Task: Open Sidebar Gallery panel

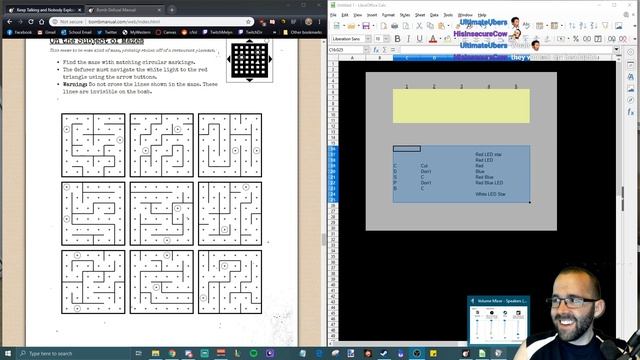Action: pyautogui.click(x=631, y=89)
